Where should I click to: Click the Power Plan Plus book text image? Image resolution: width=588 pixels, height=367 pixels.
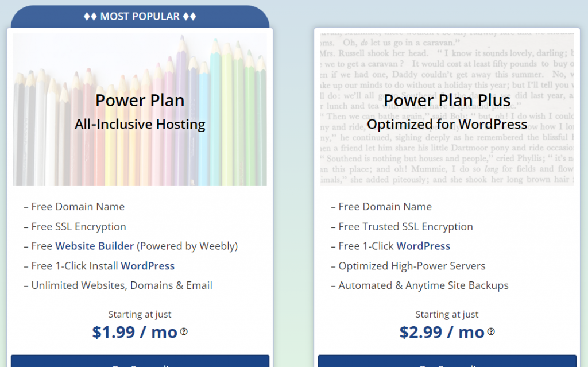coord(447,109)
